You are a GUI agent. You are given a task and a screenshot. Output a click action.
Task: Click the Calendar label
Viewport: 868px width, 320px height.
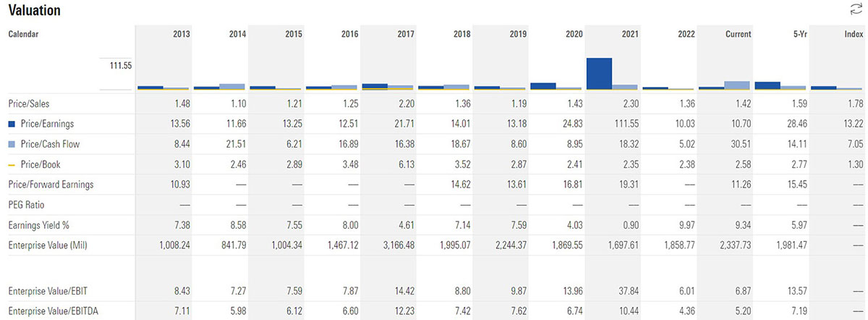point(23,34)
